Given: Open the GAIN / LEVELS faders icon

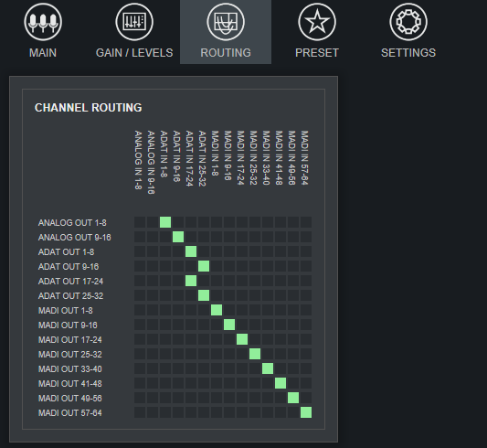Looking at the screenshot, I should point(134,22).
